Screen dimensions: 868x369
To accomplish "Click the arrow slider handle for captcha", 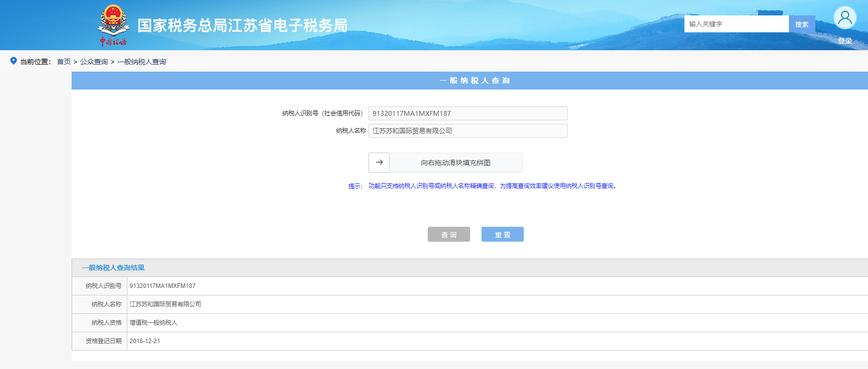I will pos(379,163).
